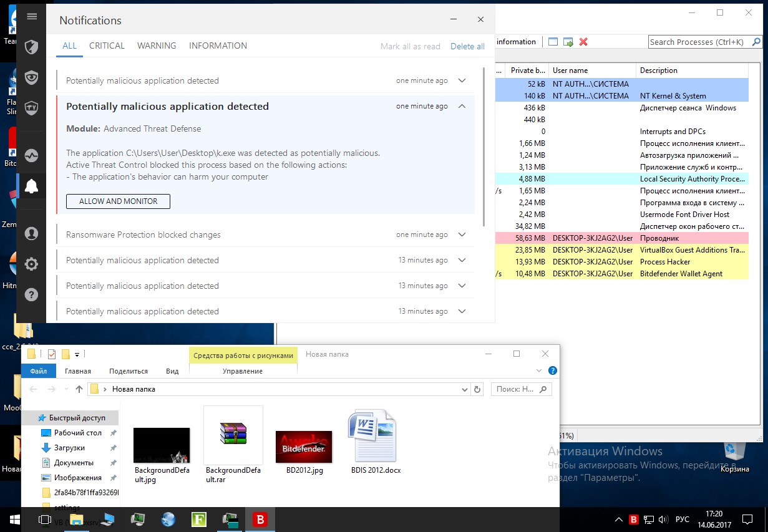
Task: Click red X terminate icon in Process Hacker
Action: point(583,42)
